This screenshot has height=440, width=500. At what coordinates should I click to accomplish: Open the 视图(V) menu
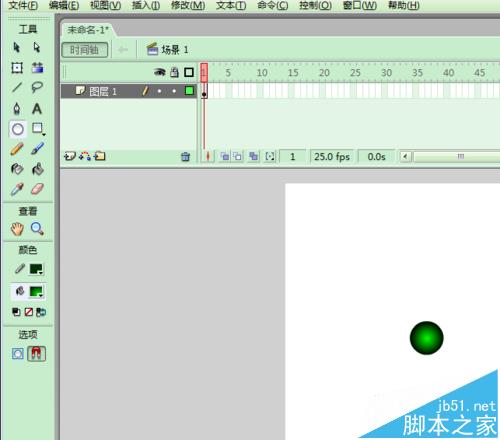coord(106,5)
